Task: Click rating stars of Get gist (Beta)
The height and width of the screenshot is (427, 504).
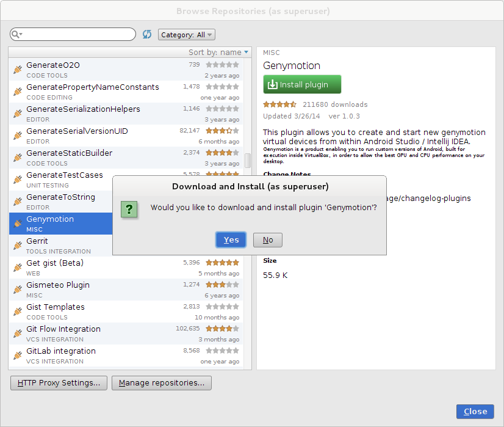Action: pos(223,263)
